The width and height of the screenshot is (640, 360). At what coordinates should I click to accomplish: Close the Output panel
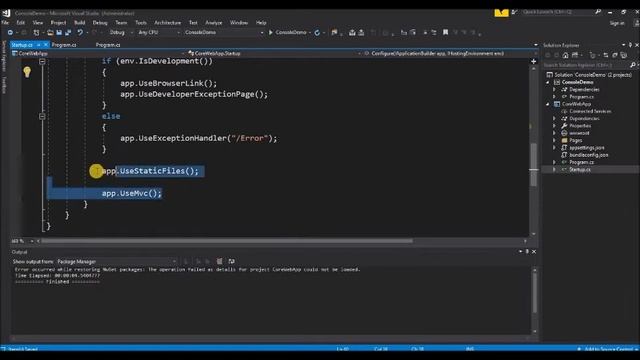tap(534, 251)
